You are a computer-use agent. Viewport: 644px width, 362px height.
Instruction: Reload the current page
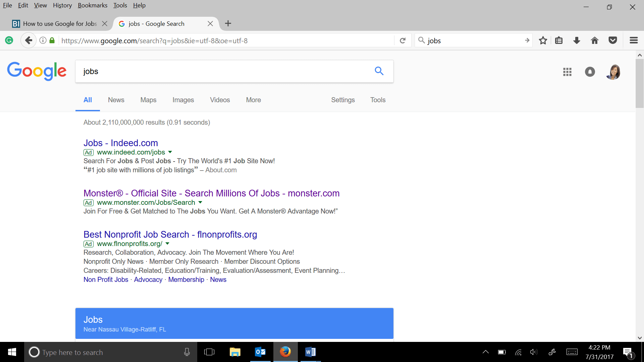(402, 40)
